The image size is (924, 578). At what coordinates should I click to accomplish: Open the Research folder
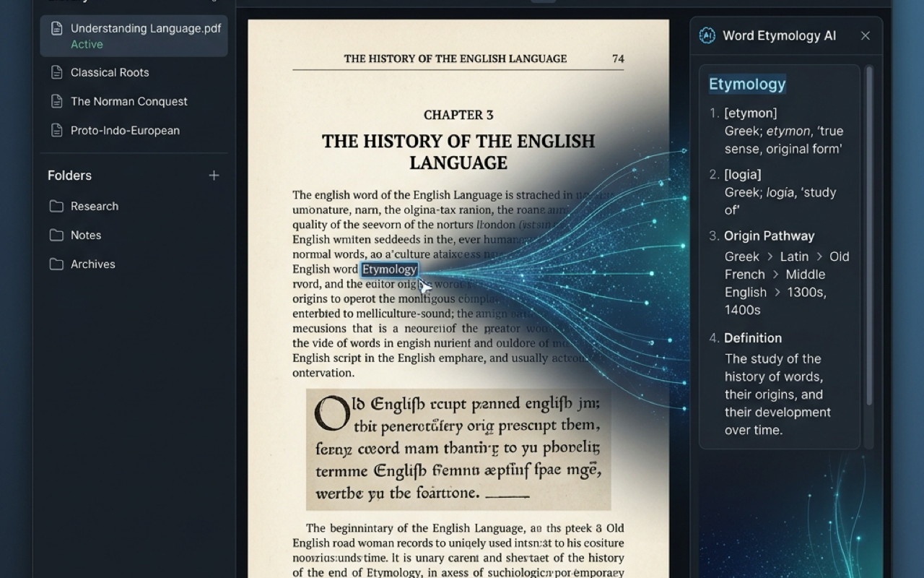(x=95, y=206)
